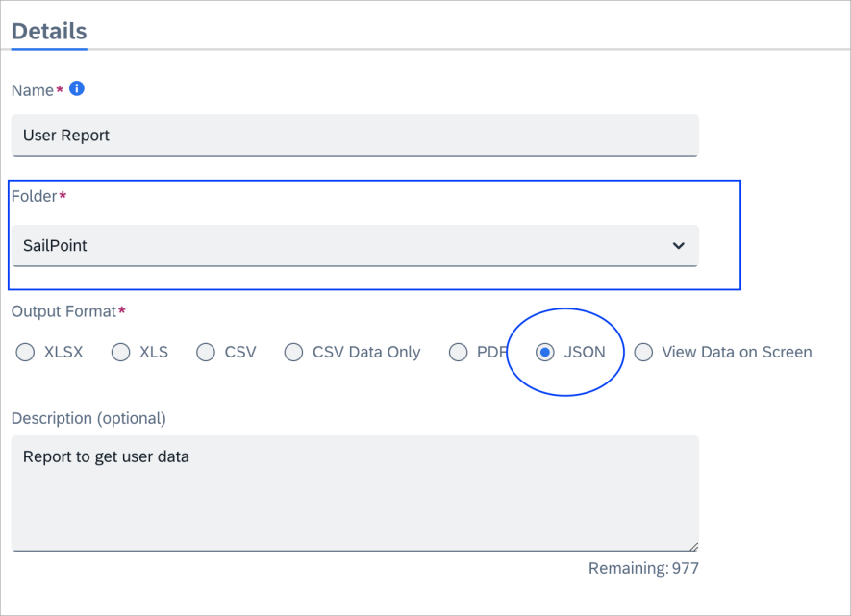Open the SailPoint folder combo box

[355, 246]
